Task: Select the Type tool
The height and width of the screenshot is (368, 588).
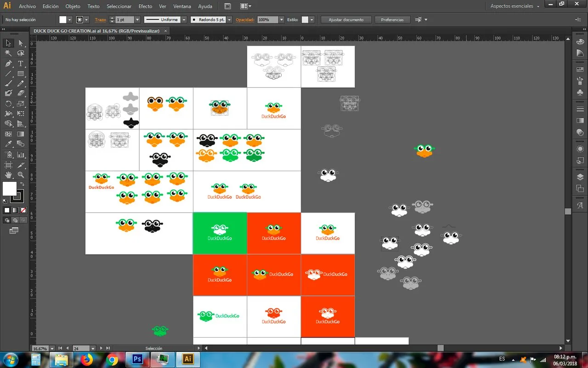Action: (21, 63)
